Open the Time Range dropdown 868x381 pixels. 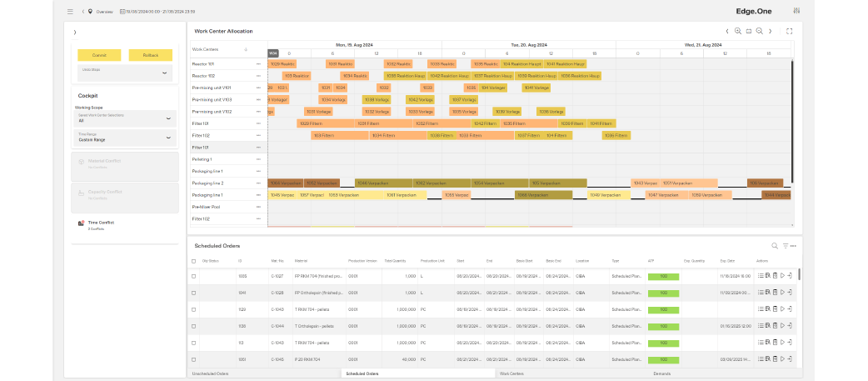point(125,138)
